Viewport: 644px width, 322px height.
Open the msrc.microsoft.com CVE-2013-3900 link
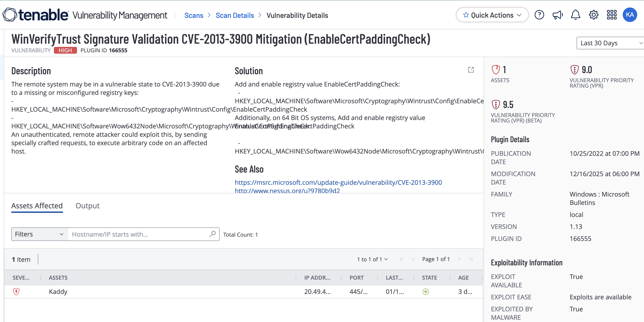(x=338, y=183)
